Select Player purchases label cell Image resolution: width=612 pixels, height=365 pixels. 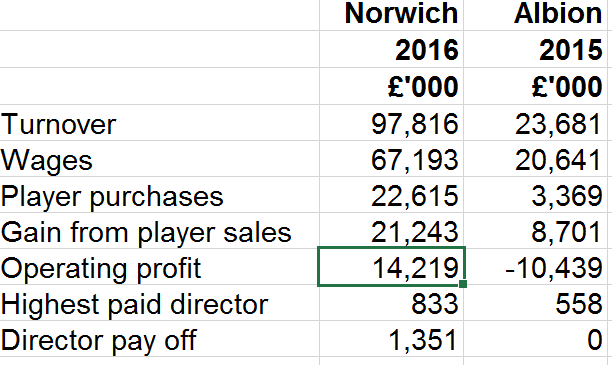coord(160,194)
